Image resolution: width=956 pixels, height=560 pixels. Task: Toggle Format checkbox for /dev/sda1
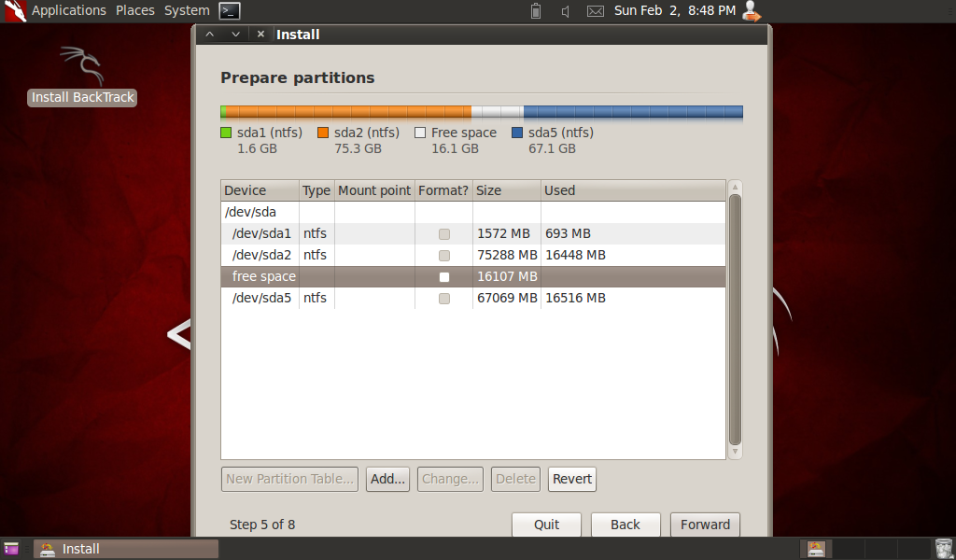(x=444, y=234)
